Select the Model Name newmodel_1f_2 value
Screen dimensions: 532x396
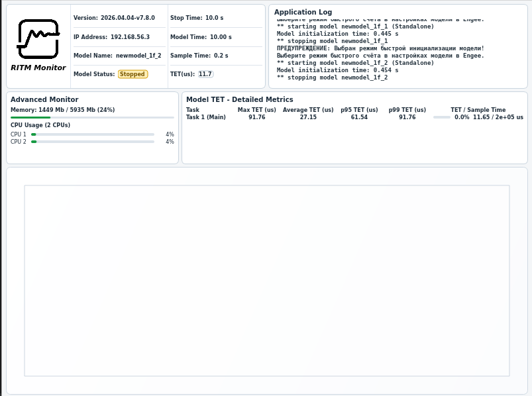pyautogui.click(x=138, y=56)
